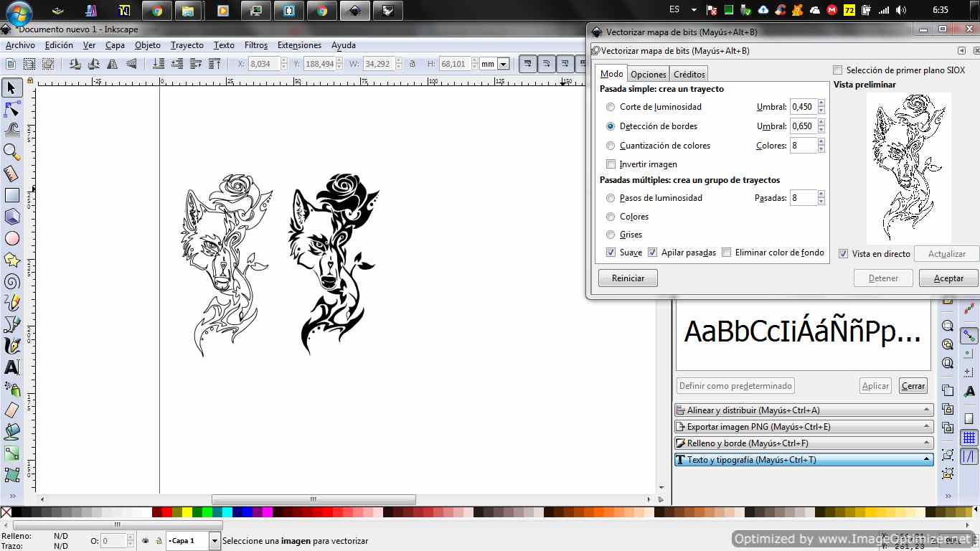
Task: Select the arrow Selector tool
Action: click(11, 88)
